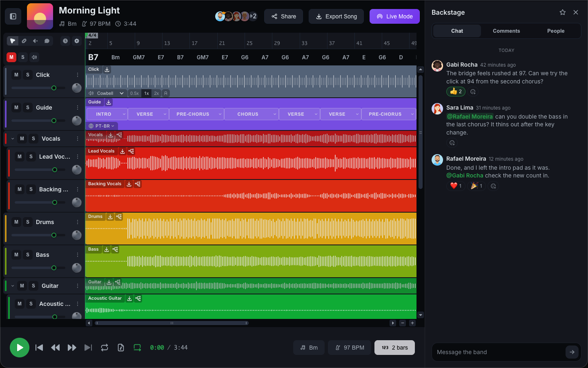Set click speed to 0.5x
The height and width of the screenshot is (368, 588).
[x=134, y=93]
